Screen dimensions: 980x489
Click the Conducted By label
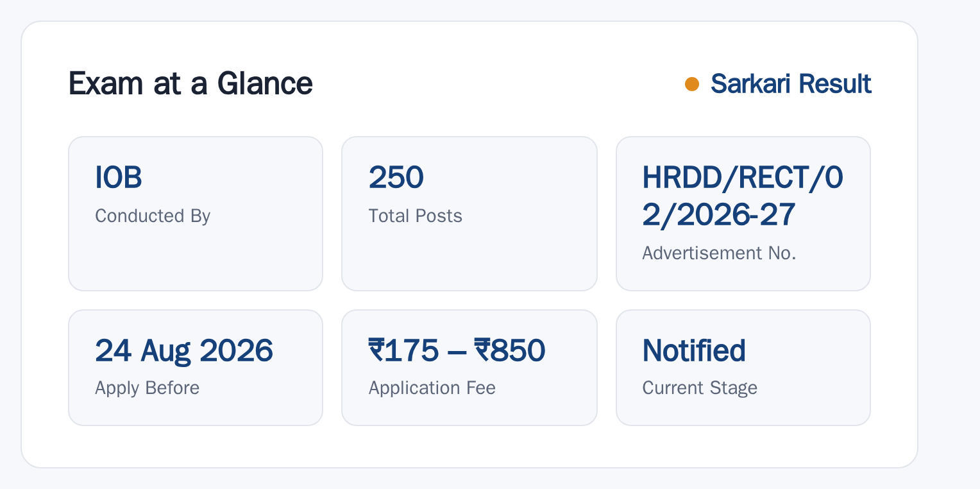[153, 216]
